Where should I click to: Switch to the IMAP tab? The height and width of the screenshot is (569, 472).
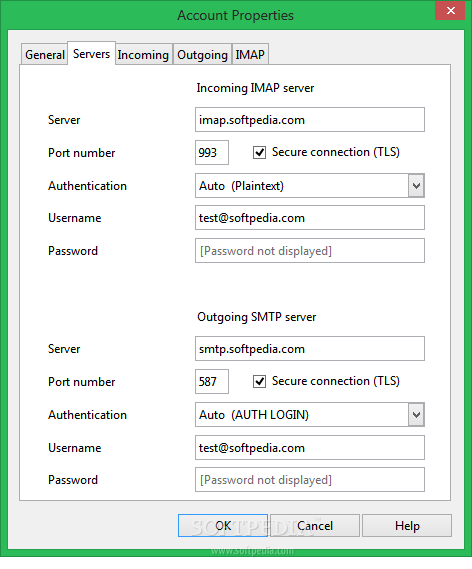click(x=250, y=54)
